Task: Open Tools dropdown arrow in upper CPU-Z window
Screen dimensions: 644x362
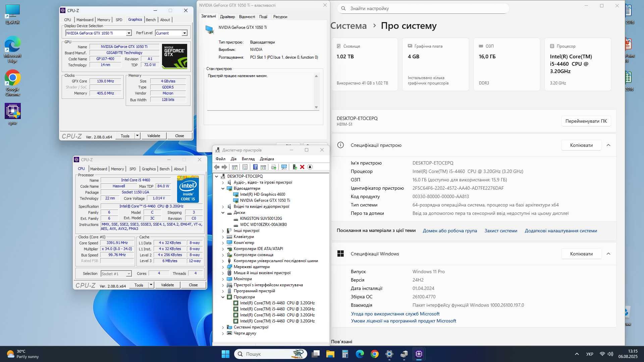Action: coord(137,136)
